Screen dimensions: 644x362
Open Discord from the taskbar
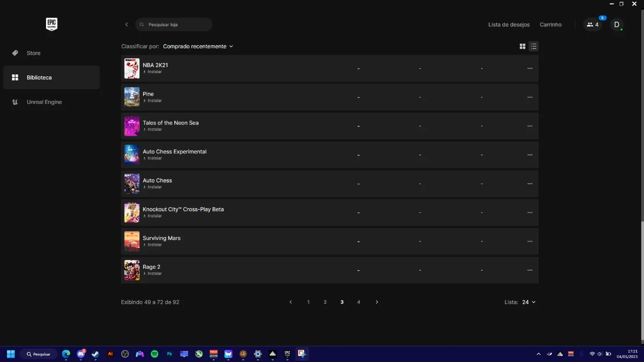[81, 354]
